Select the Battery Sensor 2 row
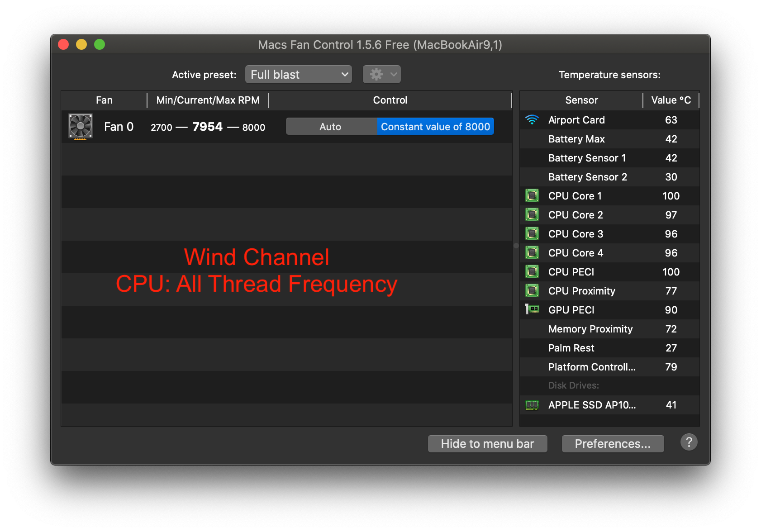761x532 pixels. pos(609,177)
